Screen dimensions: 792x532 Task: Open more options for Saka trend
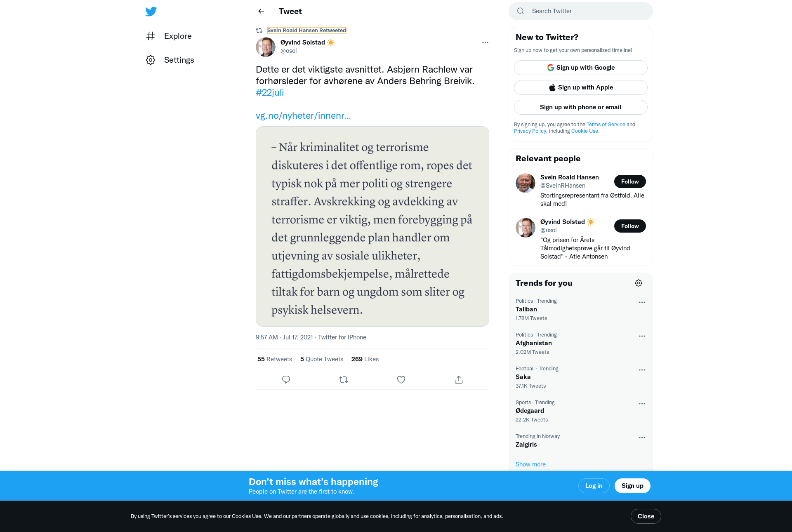[x=642, y=370]
